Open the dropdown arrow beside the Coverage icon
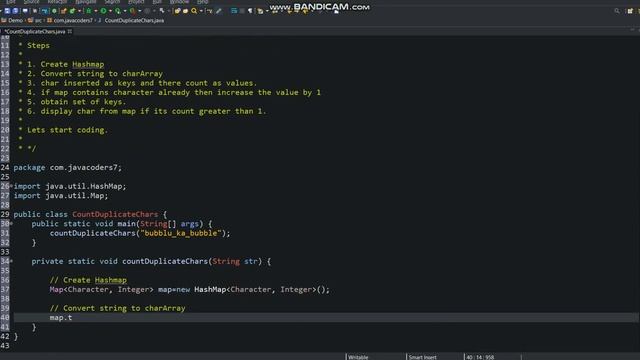 tap(124, 11)
